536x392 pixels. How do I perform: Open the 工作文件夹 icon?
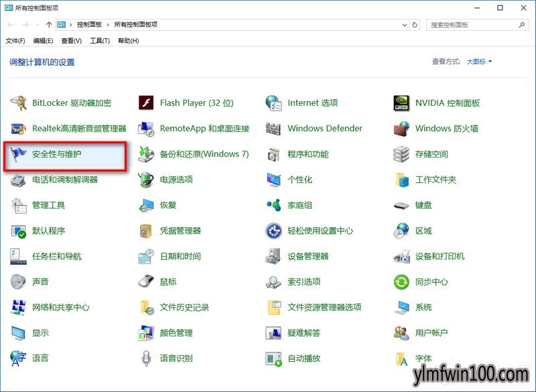pyautogui.click(x=402, y=180)
